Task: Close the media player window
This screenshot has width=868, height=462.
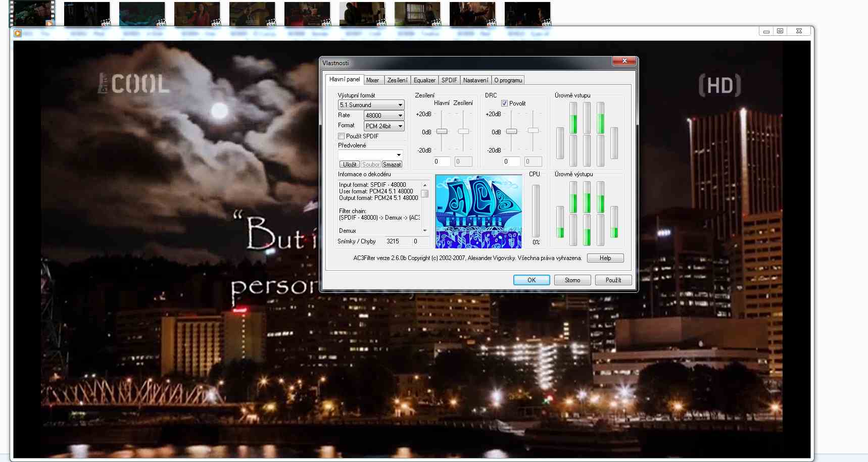Action: (x=799, y=31)
